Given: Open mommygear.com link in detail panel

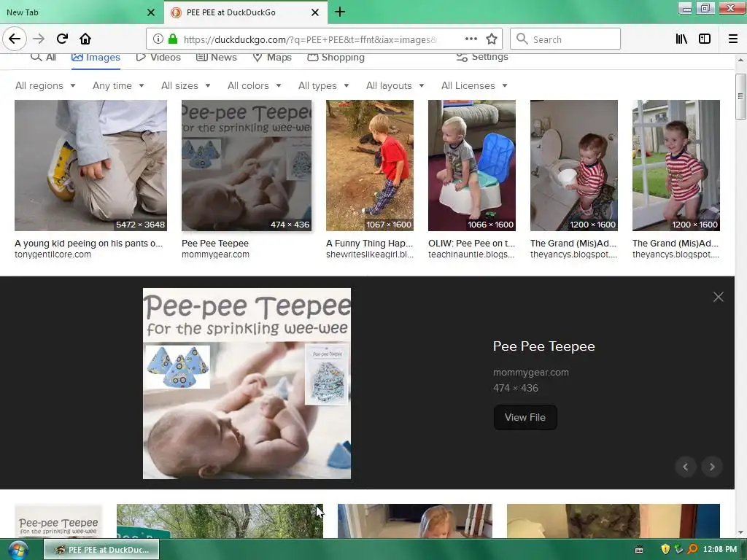Looking at the screenshot, I should click(531, 373).
